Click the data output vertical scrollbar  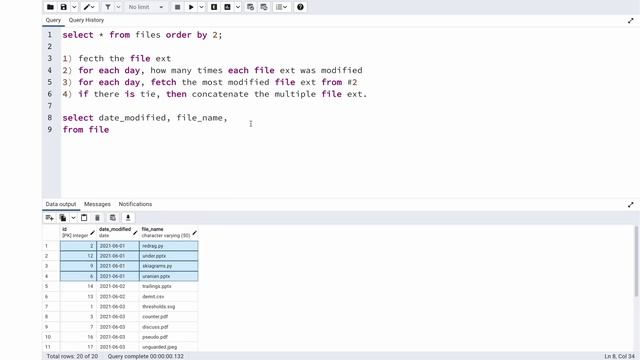pyautogui.click(x=637, y=261)
